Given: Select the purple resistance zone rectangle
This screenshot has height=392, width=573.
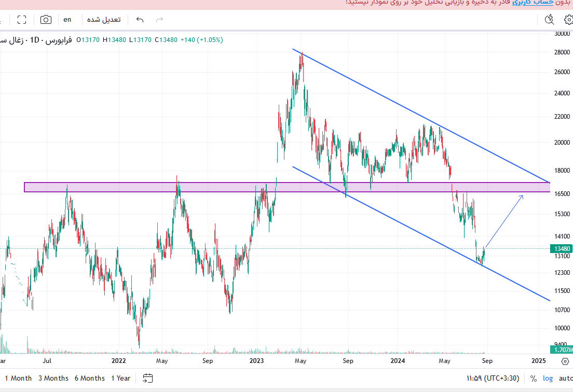Looking at the screenshot, I should click(x=287, y=187).
